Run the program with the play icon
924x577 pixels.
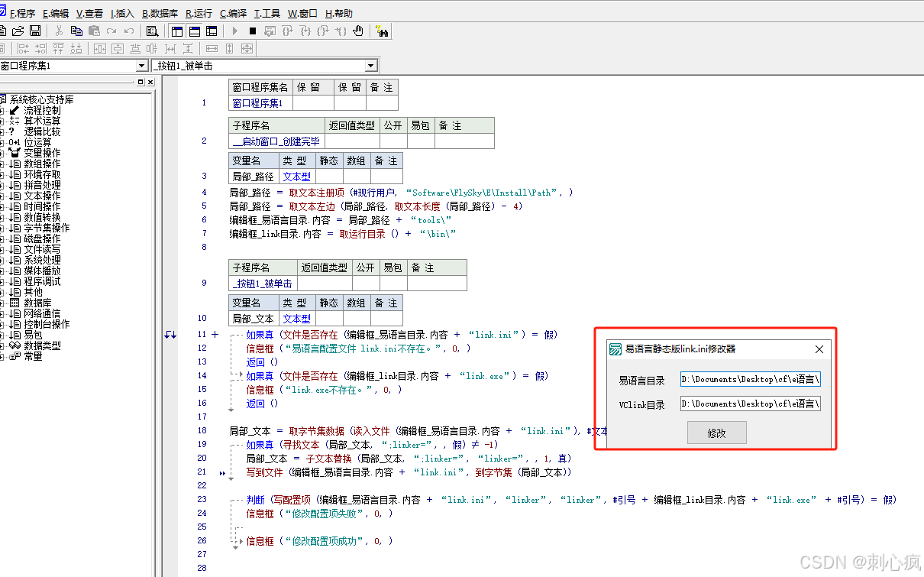pyautogui.click(x=234, y=31)
